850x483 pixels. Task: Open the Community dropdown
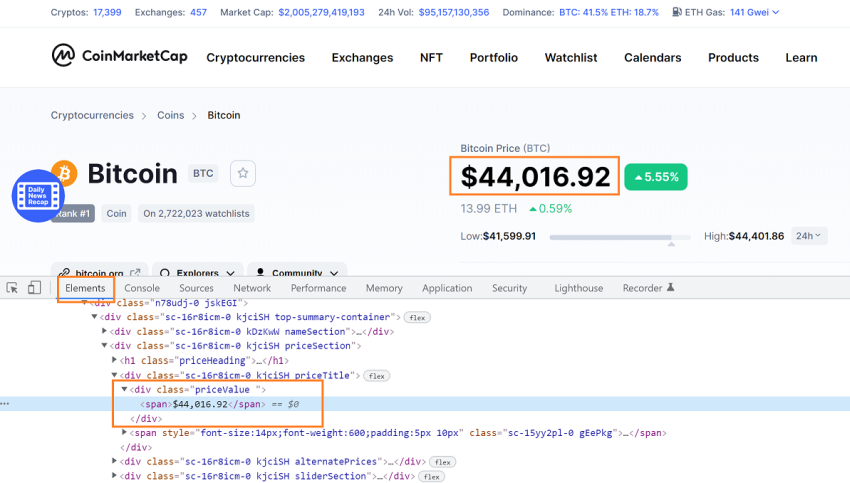click(297, 272)
